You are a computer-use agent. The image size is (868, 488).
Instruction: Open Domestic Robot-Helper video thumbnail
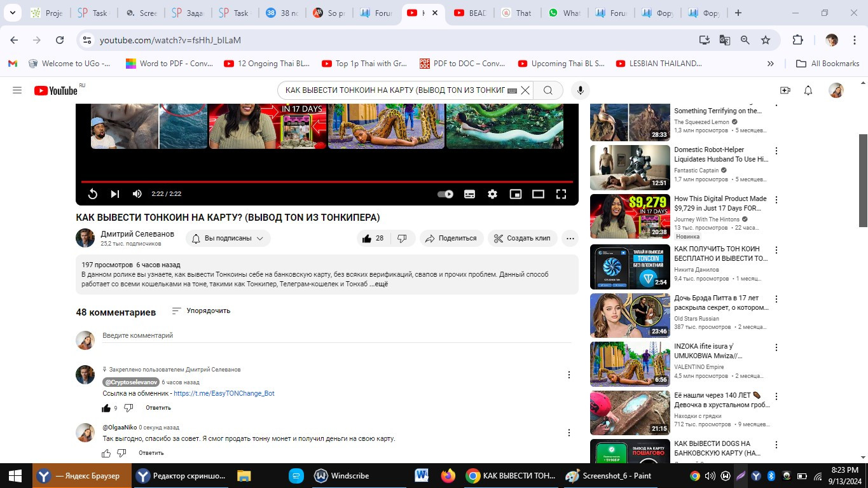tap(630, 167)
